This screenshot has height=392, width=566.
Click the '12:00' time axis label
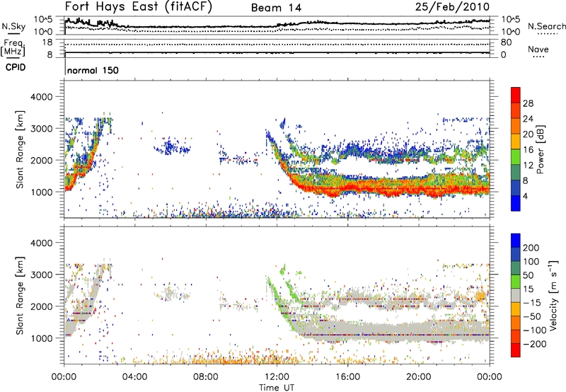[x=277, y=377]
